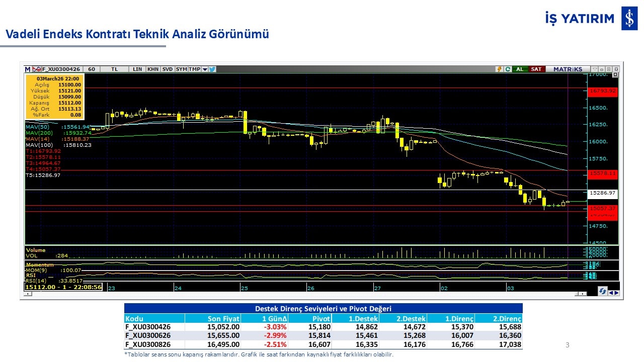Click the Twitter bird icon in toolbar
Image resolution: width=644 pixels, height=362 pixels.
point(212,69)
